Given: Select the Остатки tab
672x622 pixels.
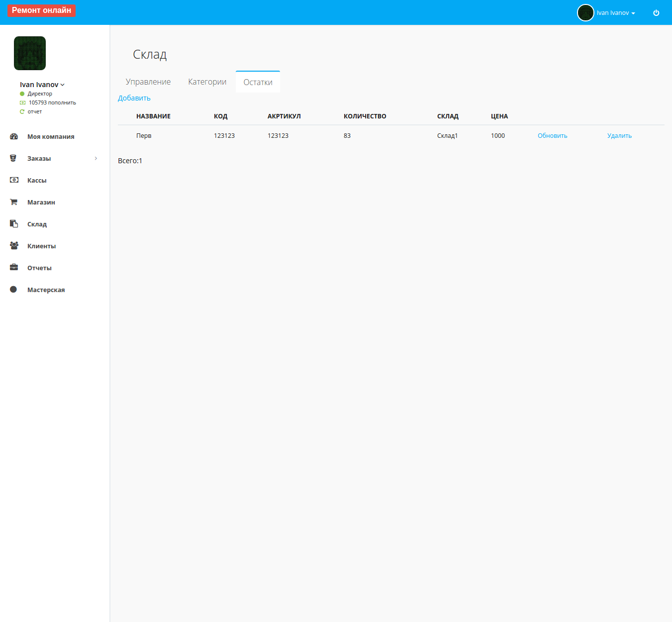Looking at the screenshot, I should (x=258, y=82).
